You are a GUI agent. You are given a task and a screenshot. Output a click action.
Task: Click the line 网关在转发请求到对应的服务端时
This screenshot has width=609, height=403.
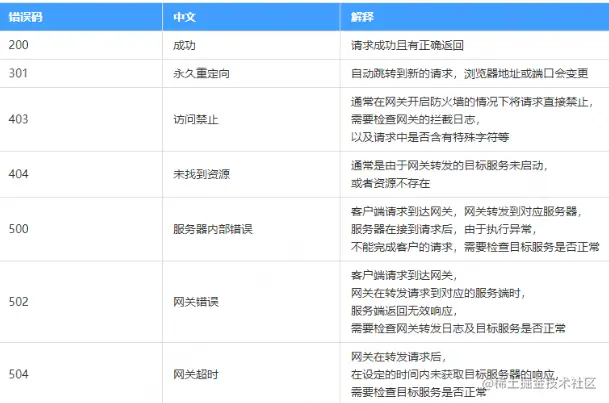438,293
